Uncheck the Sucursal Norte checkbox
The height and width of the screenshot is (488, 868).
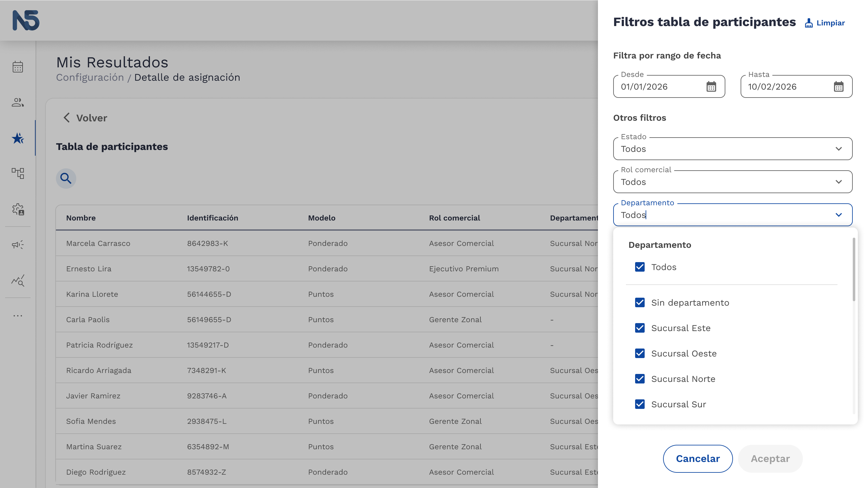point(640,379)
